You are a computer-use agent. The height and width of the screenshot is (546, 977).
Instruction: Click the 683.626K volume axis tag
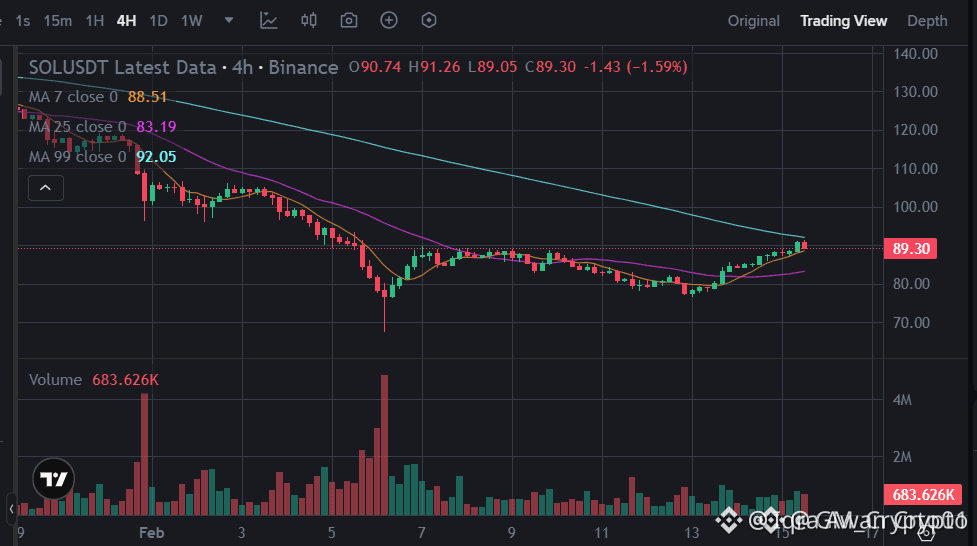(923, 495)
